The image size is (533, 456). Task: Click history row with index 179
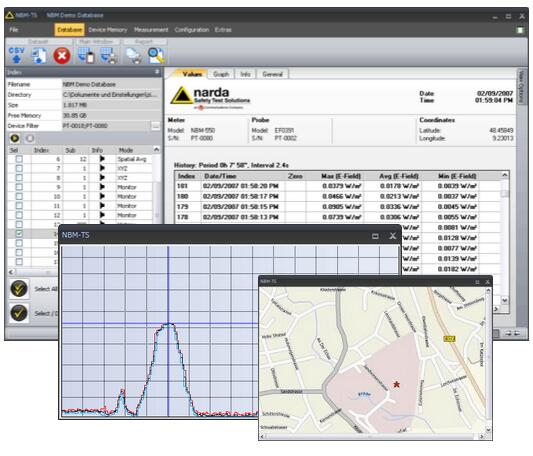coord(338,207)
